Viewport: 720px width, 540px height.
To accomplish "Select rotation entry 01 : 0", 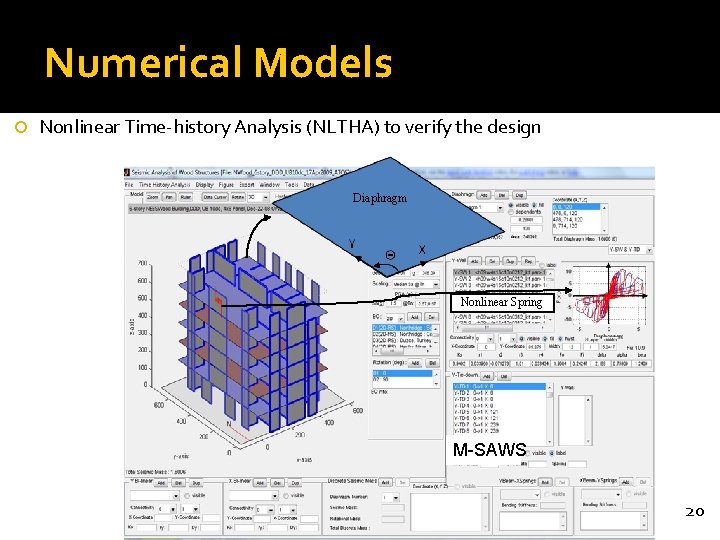I will pos(402,373).
